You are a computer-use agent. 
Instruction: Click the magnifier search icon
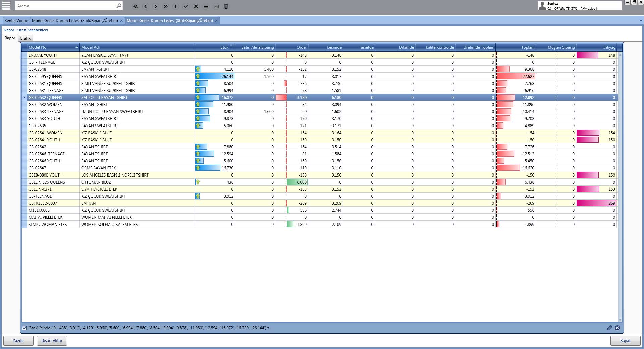119,6
